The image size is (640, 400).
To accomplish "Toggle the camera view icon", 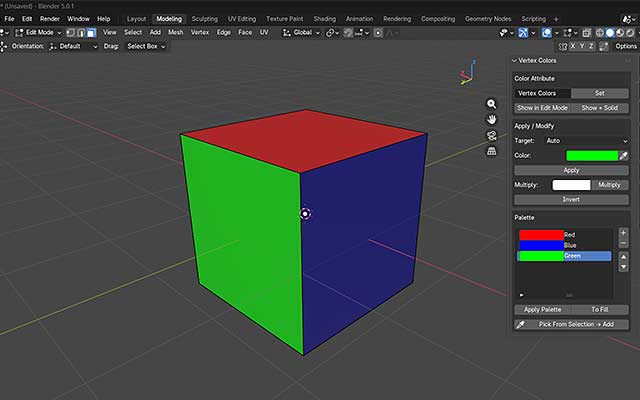I will (491, 136).
